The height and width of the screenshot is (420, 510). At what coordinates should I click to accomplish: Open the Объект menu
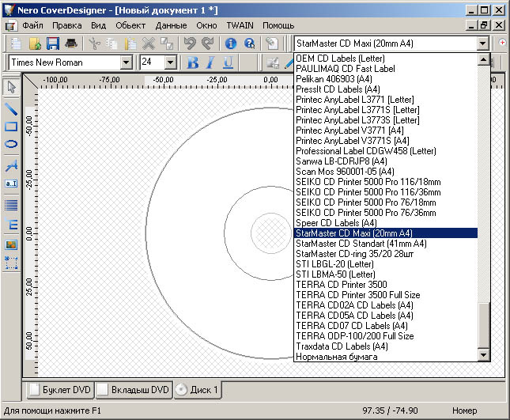pos(130,25)
